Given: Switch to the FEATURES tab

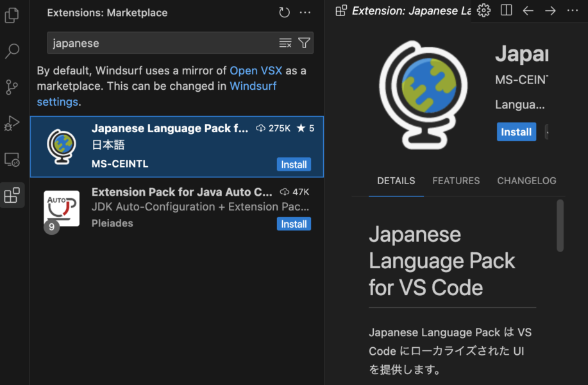Looking at the screenshot, I should pyautogui.click(x=456, y=181).
